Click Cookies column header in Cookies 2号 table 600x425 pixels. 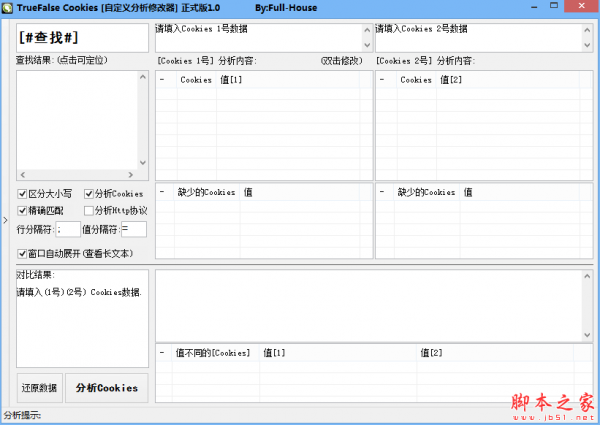point(416,80)
